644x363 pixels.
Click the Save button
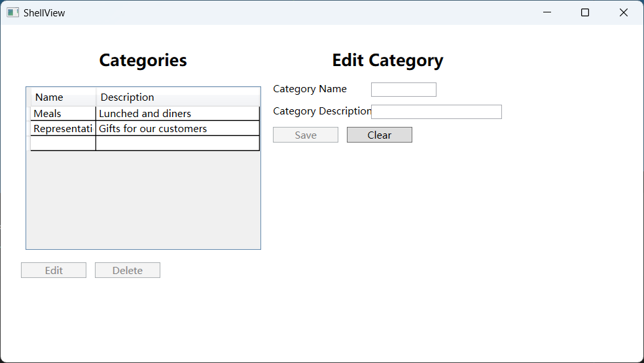306,135
